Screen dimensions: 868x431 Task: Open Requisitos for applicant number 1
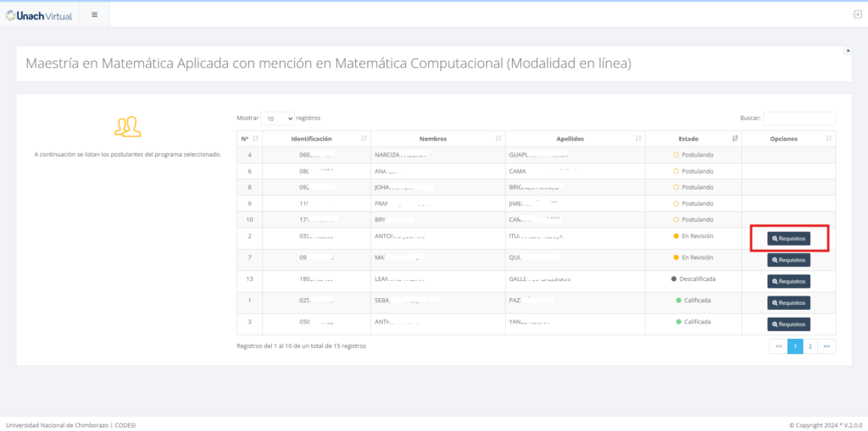click(x=788, y=302)
